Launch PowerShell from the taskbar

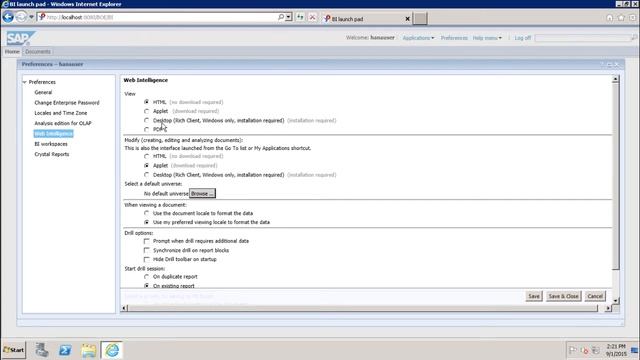(x=65, y=350)
